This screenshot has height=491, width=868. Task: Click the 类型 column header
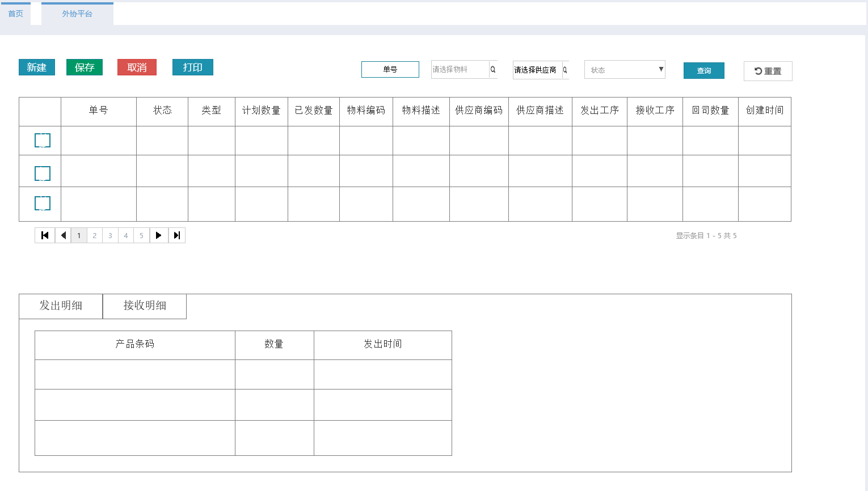tap(212, 111)
